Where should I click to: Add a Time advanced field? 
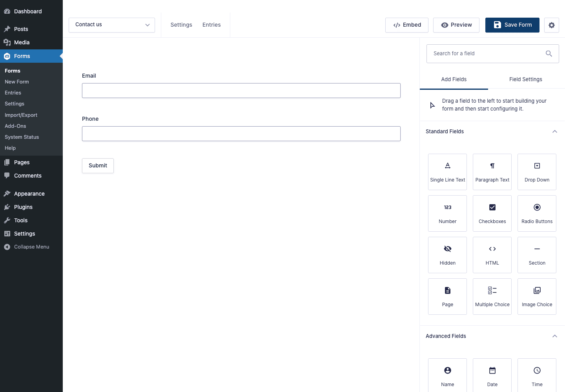click(x=537, y=375)
